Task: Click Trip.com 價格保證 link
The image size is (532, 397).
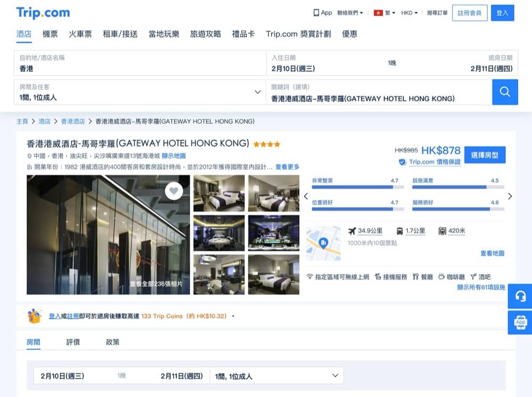Action: pyautogui.click(x=435, y=162)
